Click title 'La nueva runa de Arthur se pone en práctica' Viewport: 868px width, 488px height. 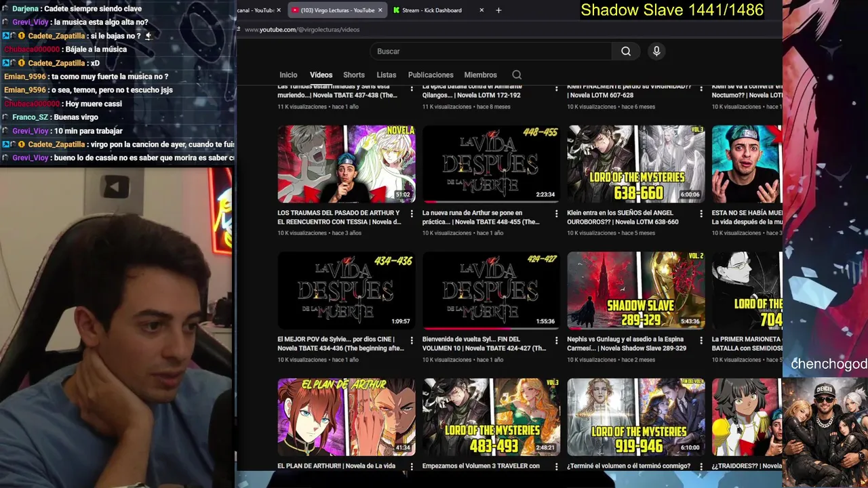pyautogui.click(x=481, y=218)
